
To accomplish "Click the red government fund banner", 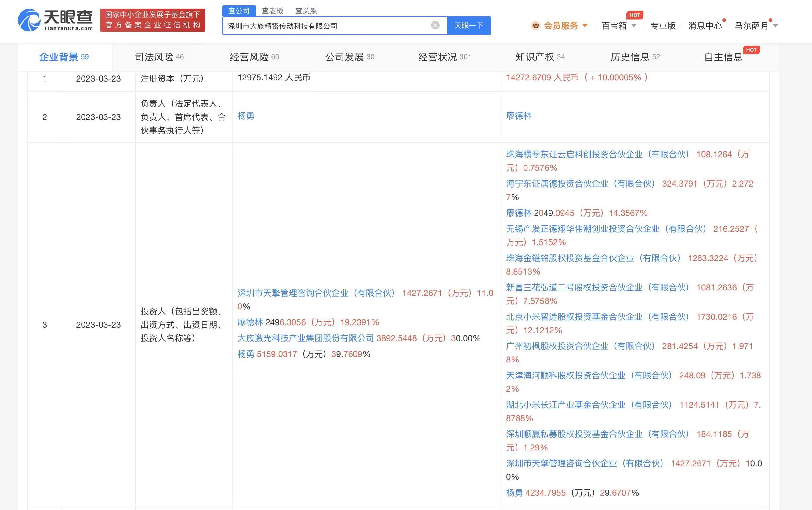I will [x=152, y=20].
